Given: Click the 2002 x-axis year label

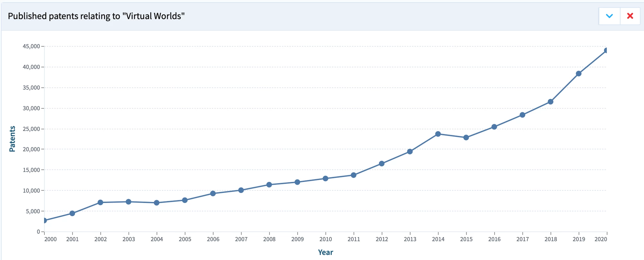Looking at the screenshot, I should tap(100, 239).
